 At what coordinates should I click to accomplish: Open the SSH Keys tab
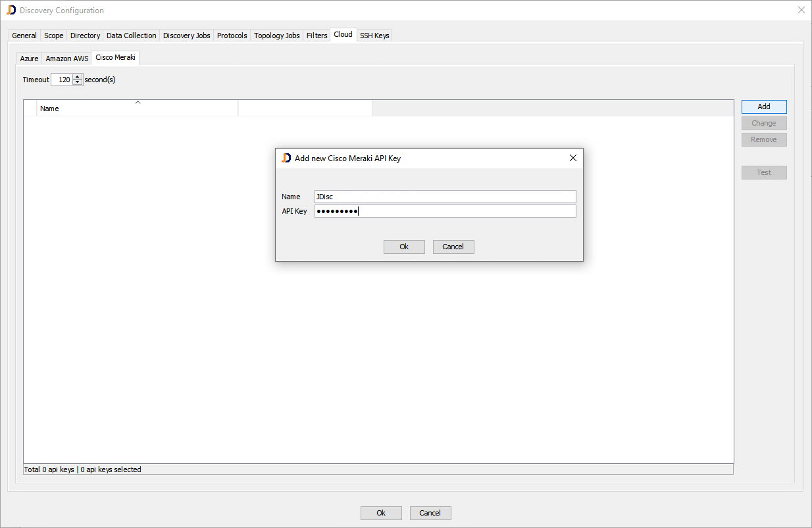[x=374, y=35]
